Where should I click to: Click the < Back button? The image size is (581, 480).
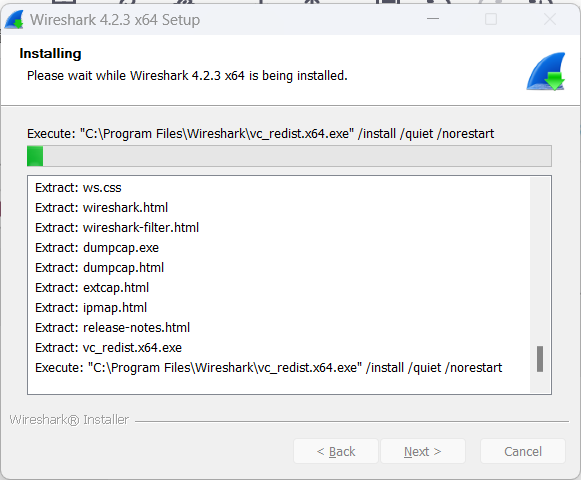[x=336, y=451]
